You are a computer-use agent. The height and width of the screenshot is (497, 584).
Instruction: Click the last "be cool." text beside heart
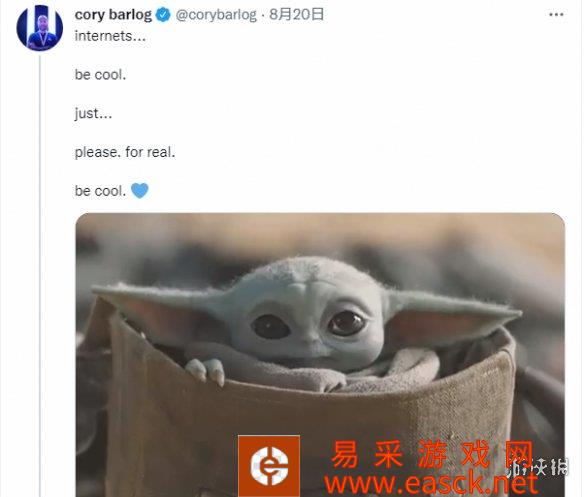(x=100, y=191)
